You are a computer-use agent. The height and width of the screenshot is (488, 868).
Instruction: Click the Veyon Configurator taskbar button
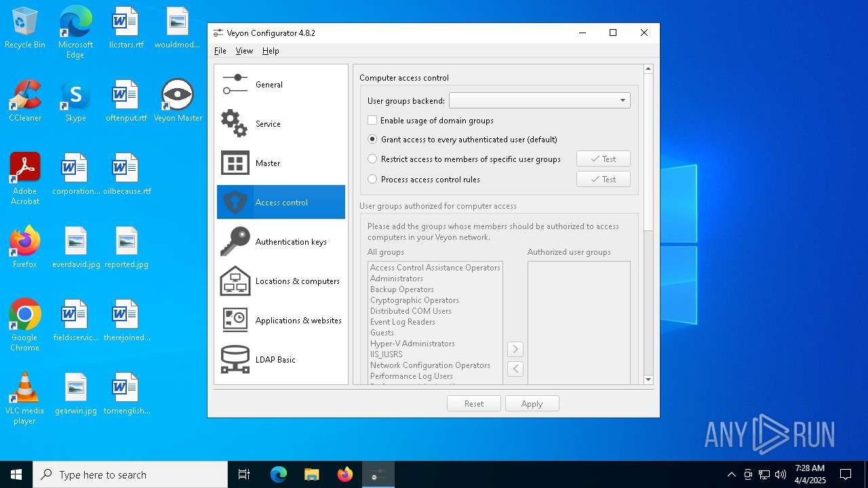pos(378,474)
